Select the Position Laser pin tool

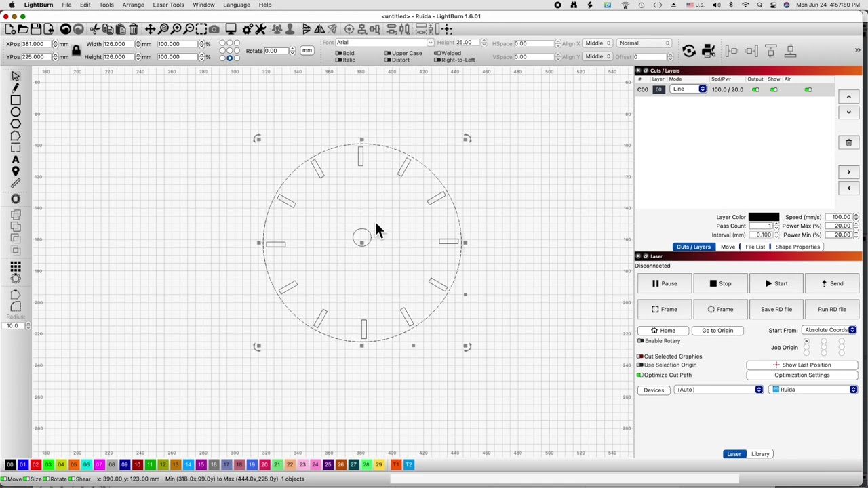pyautogui.click(x=16, y=171)
